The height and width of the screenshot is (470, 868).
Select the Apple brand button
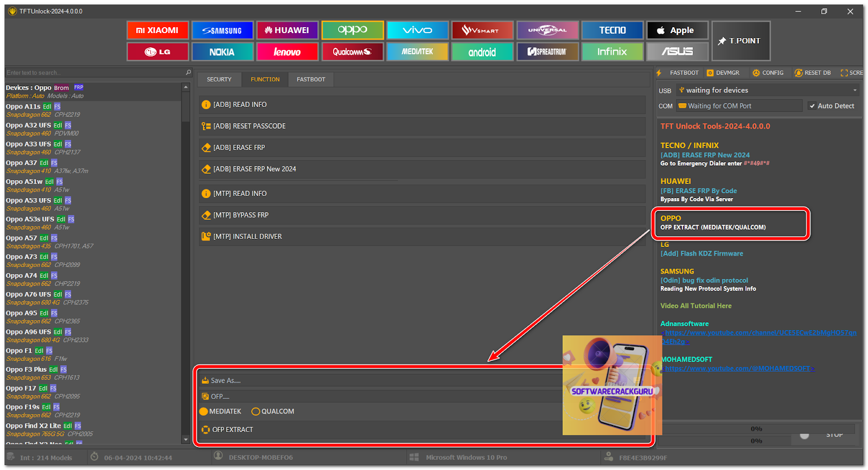tap(678, 30)
